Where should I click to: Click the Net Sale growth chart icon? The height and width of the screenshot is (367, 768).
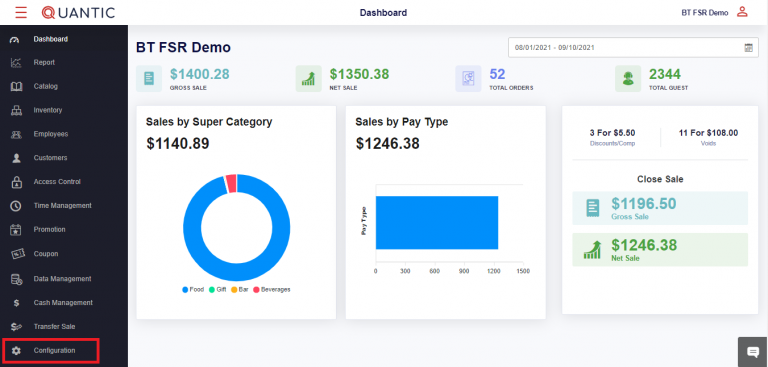point(309,78)
